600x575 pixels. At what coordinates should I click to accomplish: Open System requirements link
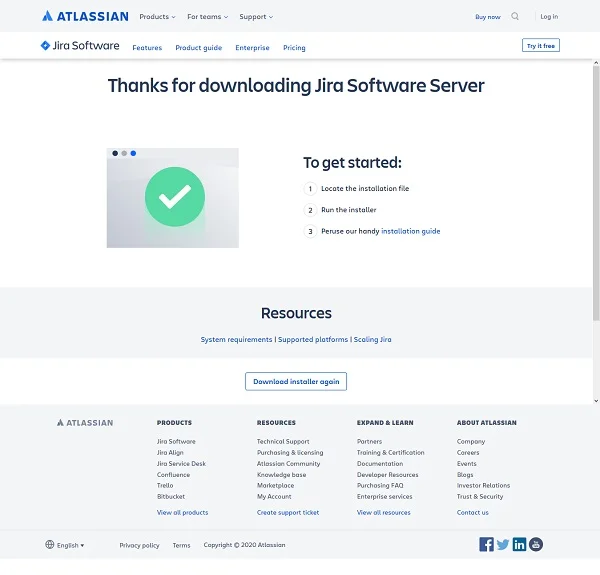[x=236, y=339]
